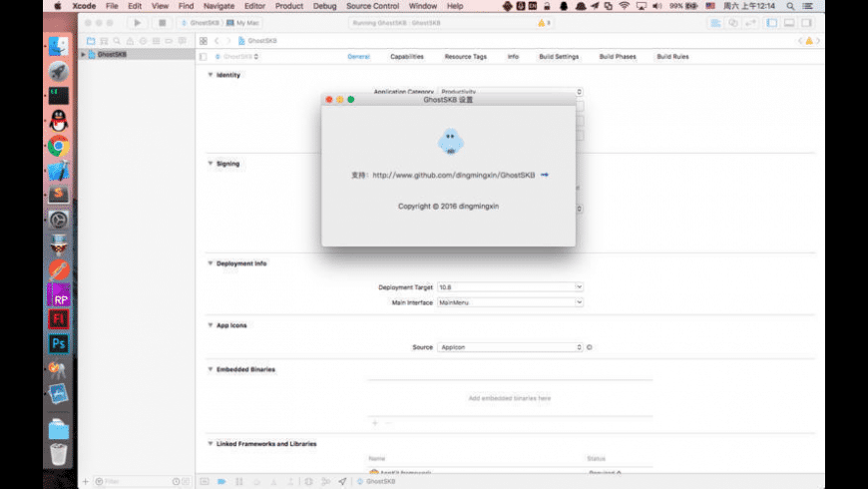Open the Issue navigator warning icon
The width and height of the screenshot is (868, 489).
coord(130,41)
